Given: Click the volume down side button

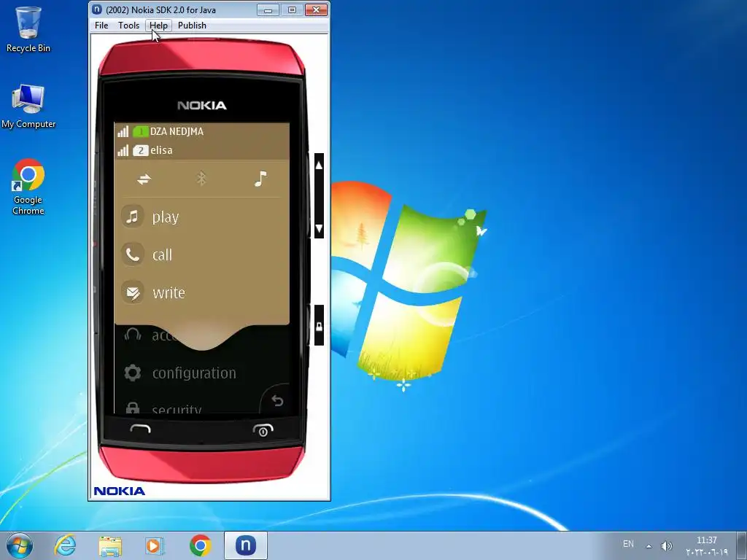Looking at the screenshot, I should tap(320, 228).
